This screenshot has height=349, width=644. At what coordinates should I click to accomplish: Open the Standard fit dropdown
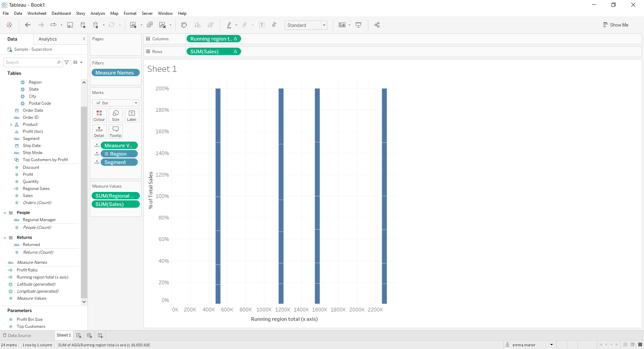tap(323, 25)
